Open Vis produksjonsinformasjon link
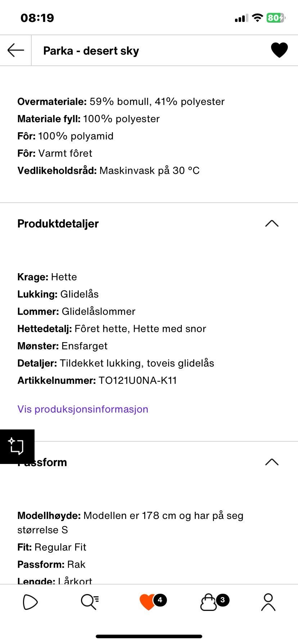 click(83, 409)
